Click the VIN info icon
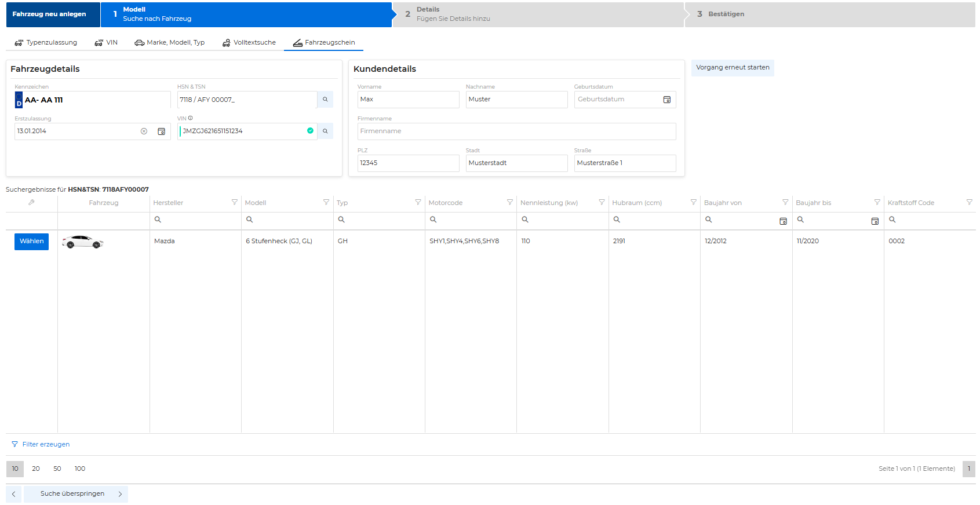This screenshot has height=505, width=980. click(191, 118)
